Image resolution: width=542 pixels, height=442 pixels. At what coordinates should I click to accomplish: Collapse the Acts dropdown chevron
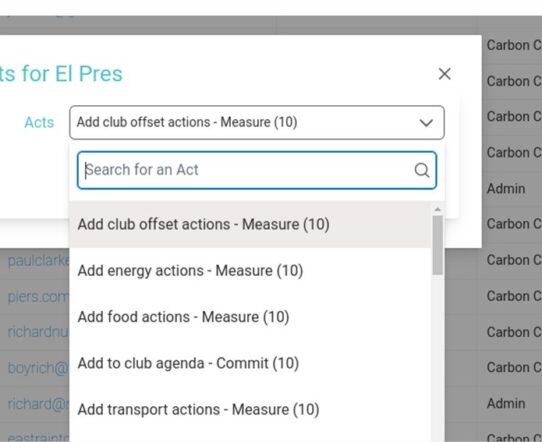pos(426,123)
